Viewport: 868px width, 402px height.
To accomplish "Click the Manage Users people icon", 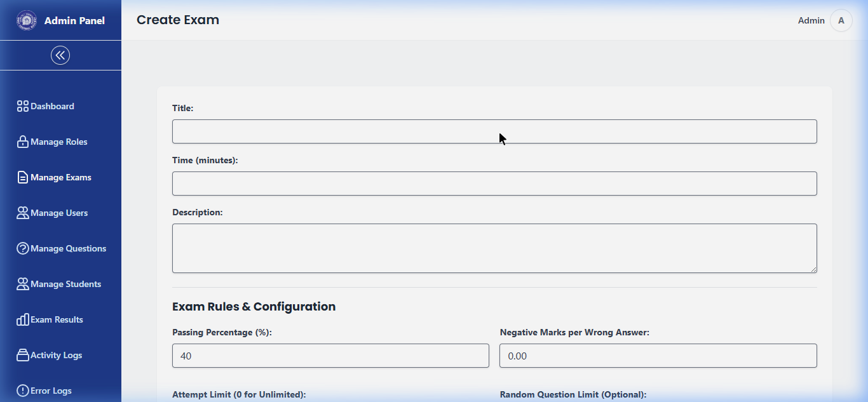I will click(23, 213).
